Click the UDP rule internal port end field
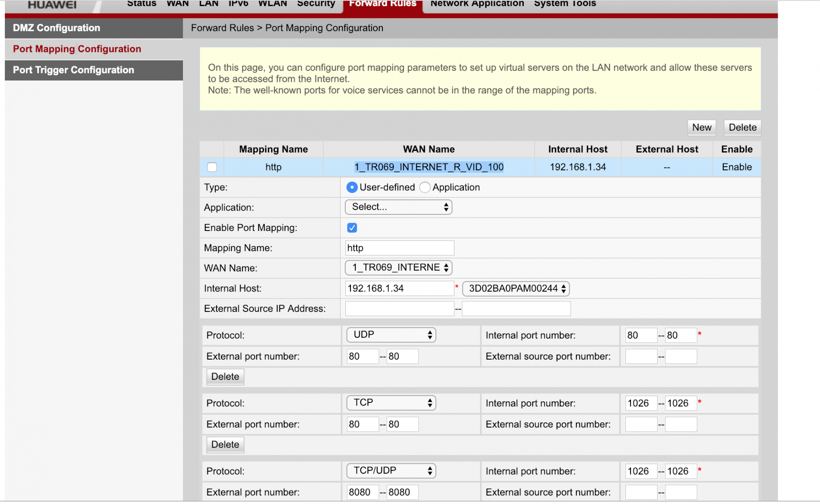Screen dimensions: 820x504 (681, 335)
